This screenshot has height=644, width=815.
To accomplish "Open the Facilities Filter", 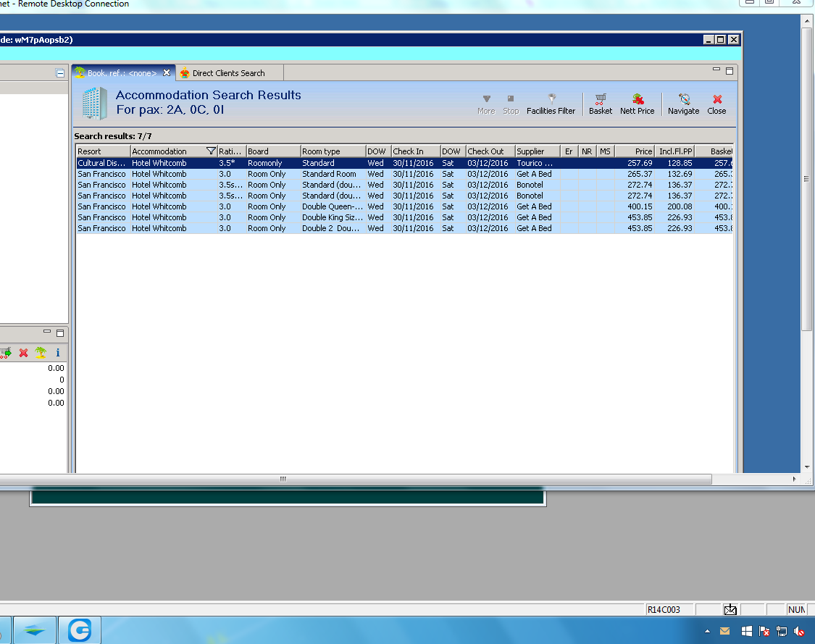I will [551, 104].
